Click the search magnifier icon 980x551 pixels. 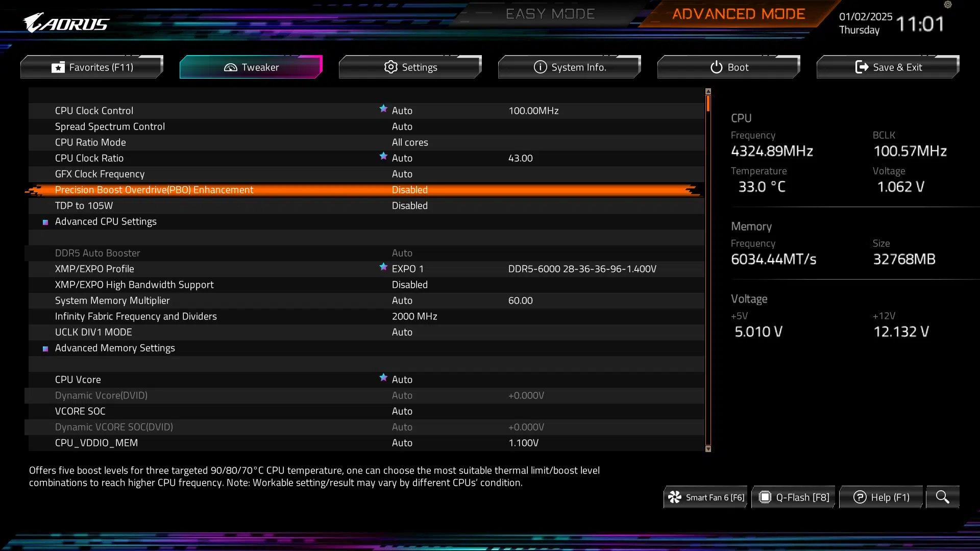(942, 497)
